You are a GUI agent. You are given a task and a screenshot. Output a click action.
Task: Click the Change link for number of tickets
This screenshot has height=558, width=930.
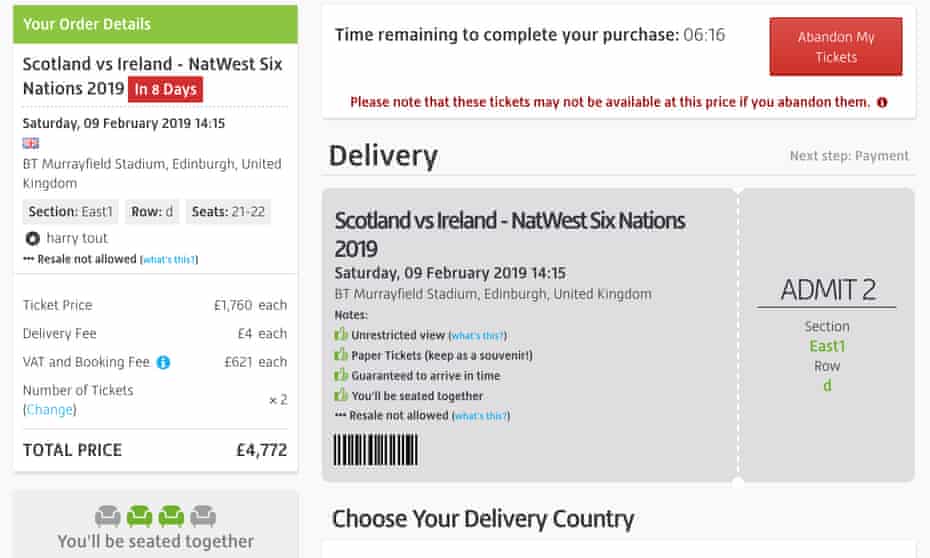(x=49, y=410)
